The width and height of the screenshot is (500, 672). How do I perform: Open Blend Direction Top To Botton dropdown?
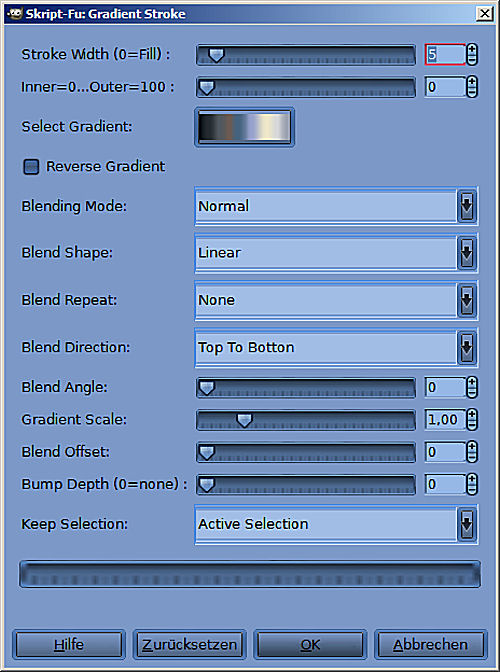pos(336,347)
